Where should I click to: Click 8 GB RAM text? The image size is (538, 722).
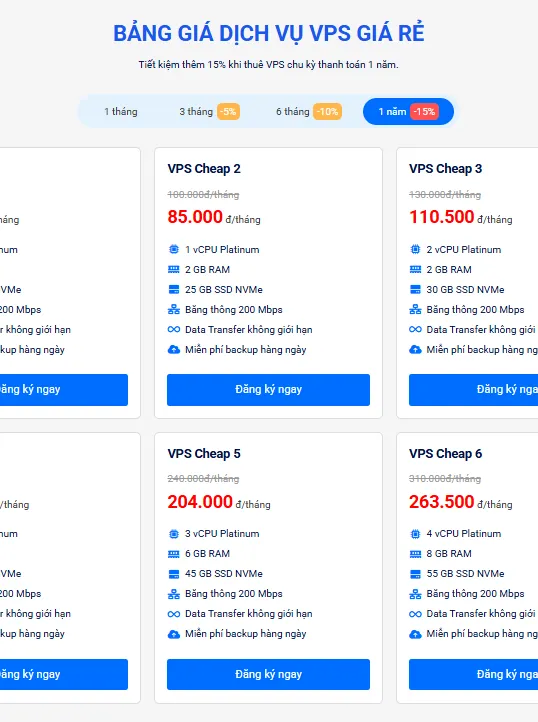pyautogui.click(x=449, y=554)
